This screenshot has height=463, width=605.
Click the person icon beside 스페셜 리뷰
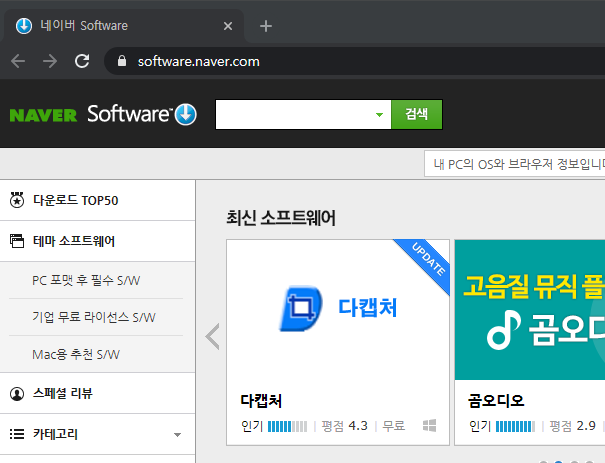pos(17,394)
